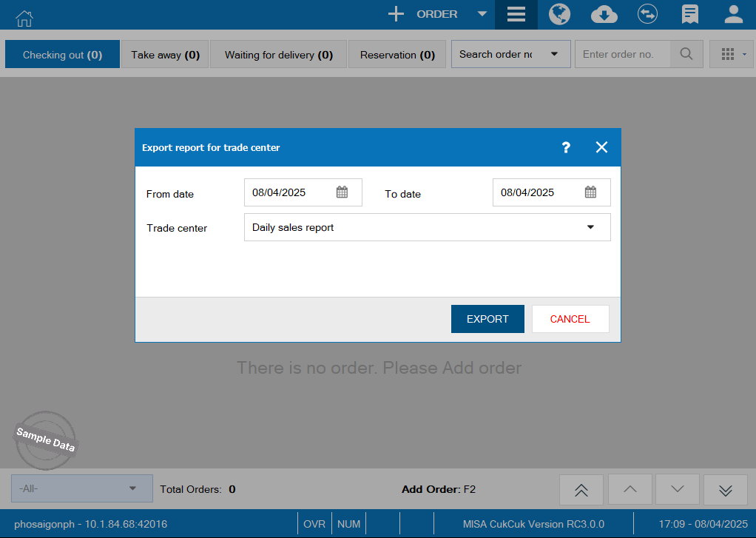Click the EXPORT button

(x=487, y=319)
